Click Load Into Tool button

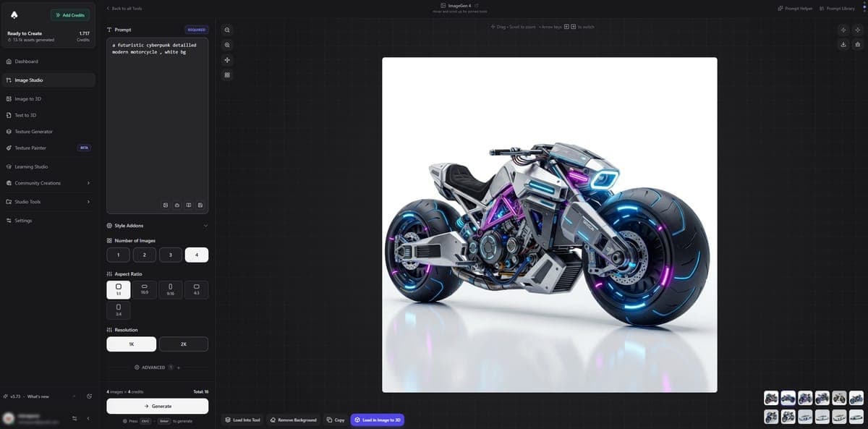coord(242,420)
